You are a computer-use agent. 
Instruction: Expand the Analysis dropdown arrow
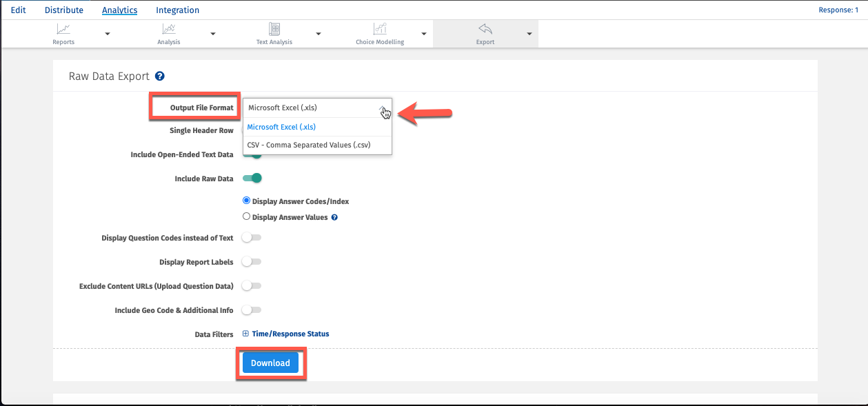click(x=213, y=34)
